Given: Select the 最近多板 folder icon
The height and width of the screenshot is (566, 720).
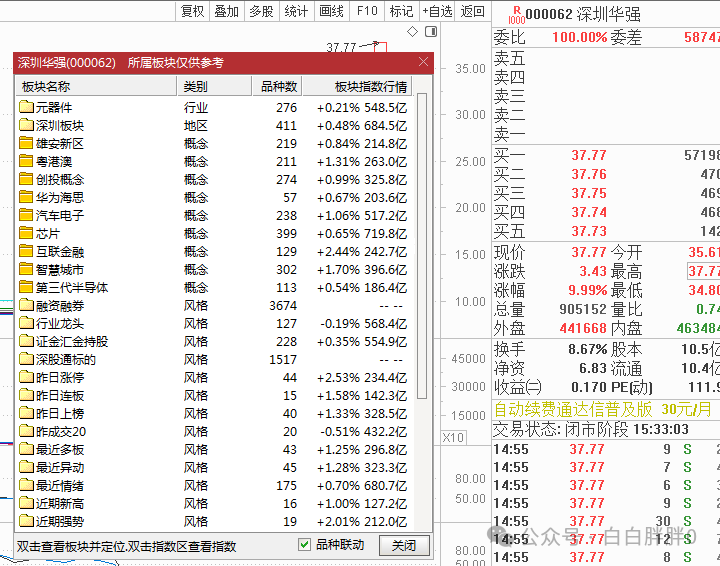Looking at the screenshot, I should coord(27,449).
